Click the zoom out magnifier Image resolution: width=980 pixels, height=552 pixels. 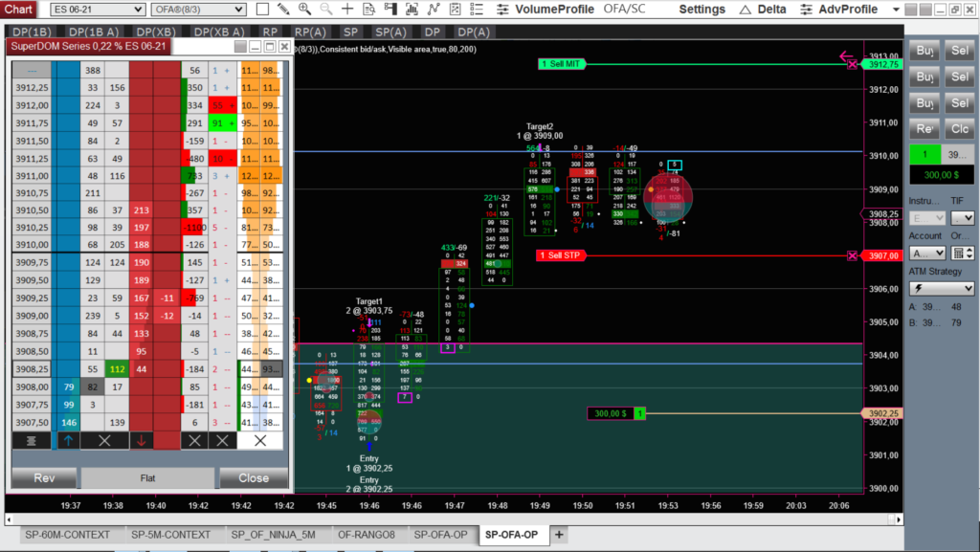pos(325,10)
